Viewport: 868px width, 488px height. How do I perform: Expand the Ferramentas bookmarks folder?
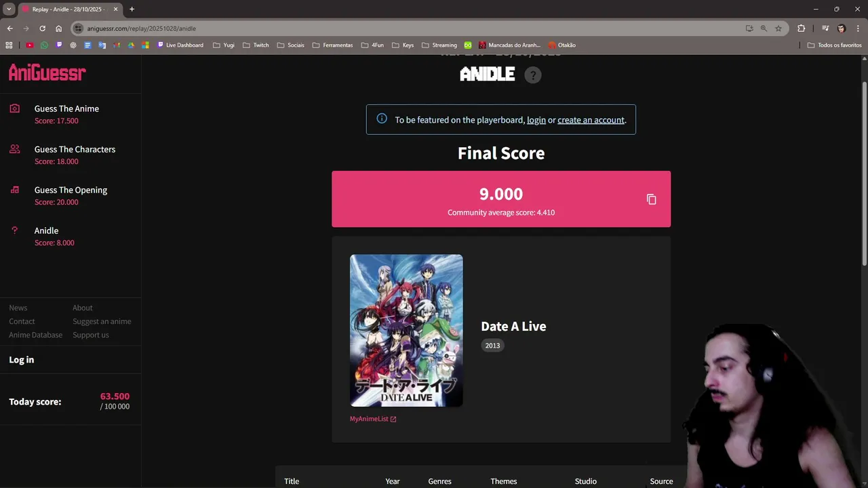click(x=332, y=45)
